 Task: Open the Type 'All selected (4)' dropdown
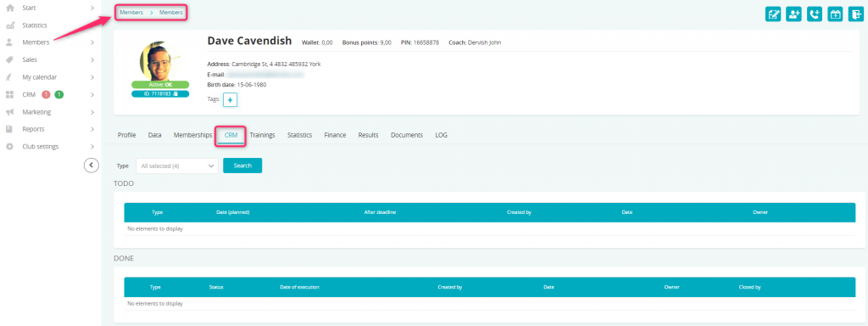(x=177, y=166)
